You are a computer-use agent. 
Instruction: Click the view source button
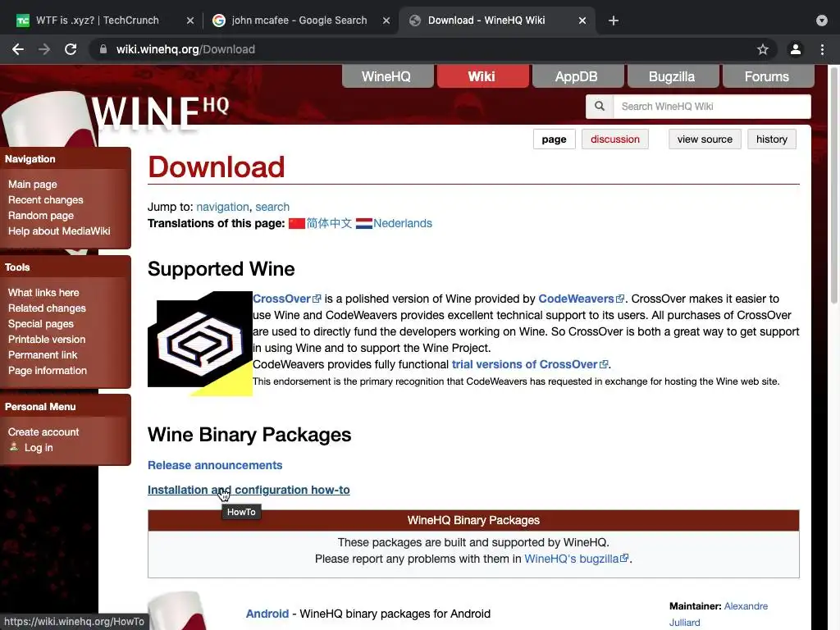tap(705, 139)
